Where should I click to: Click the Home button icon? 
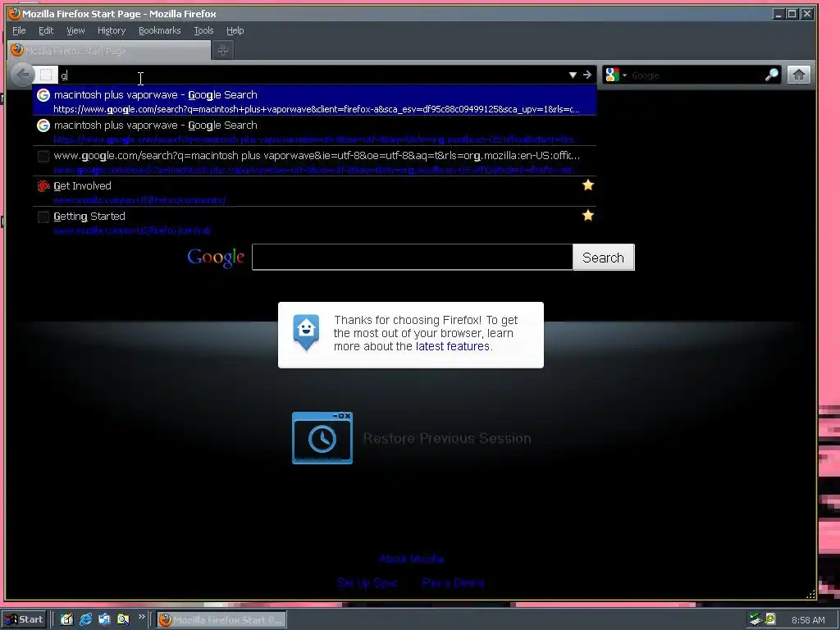(799, 75)
